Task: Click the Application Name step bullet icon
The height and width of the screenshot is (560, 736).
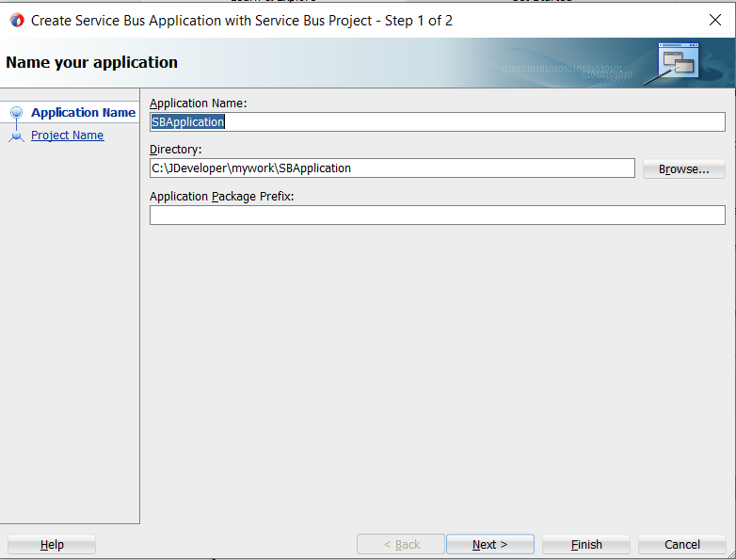Action: 15,113
